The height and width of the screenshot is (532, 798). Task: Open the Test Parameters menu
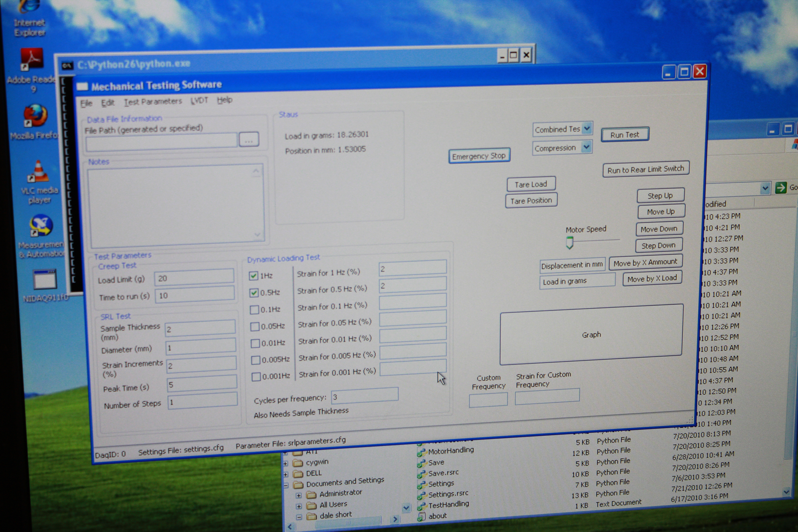coord(152,102)
